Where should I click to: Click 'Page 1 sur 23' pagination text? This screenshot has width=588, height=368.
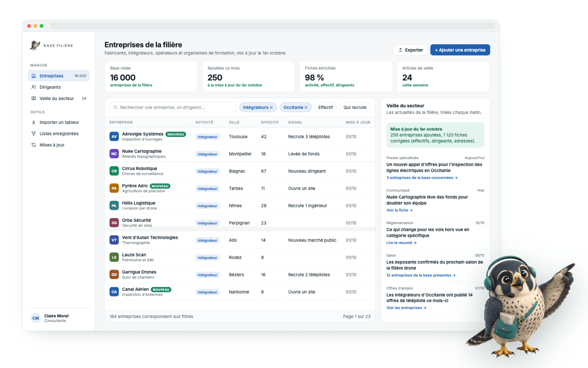356,316
